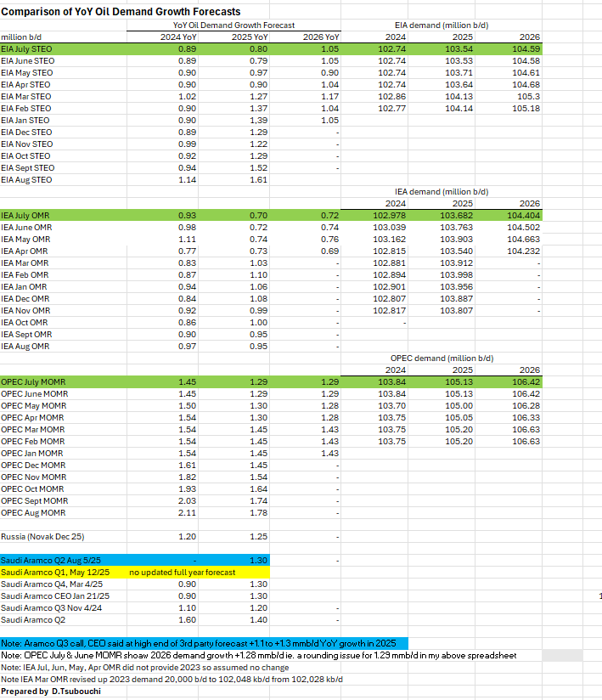This screenshot has height=700, width=602.
Task: Click the 'Russia (Novak Dec 25)' row label
Action: pos(42,537)
